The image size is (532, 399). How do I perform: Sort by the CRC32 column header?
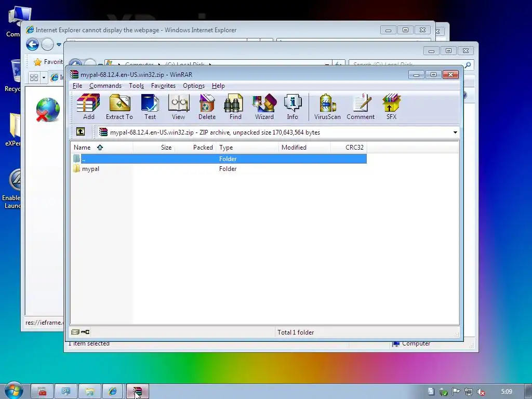[349, 147]
